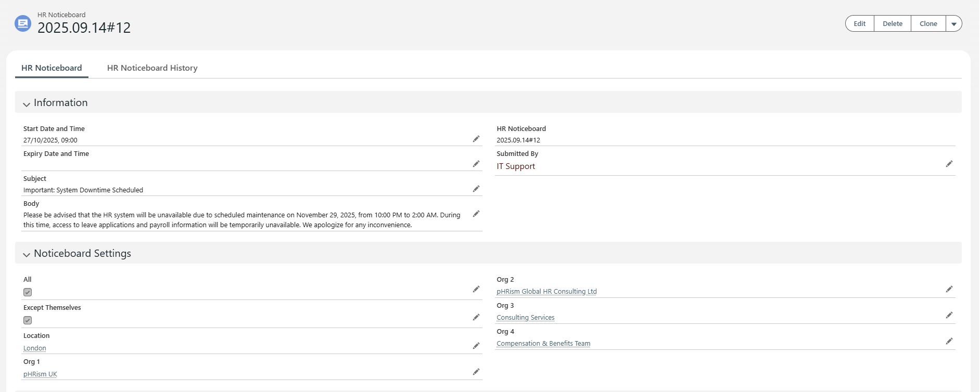Open the IT Support submitter link
This screenshot has height=392, width=980.
515,166
